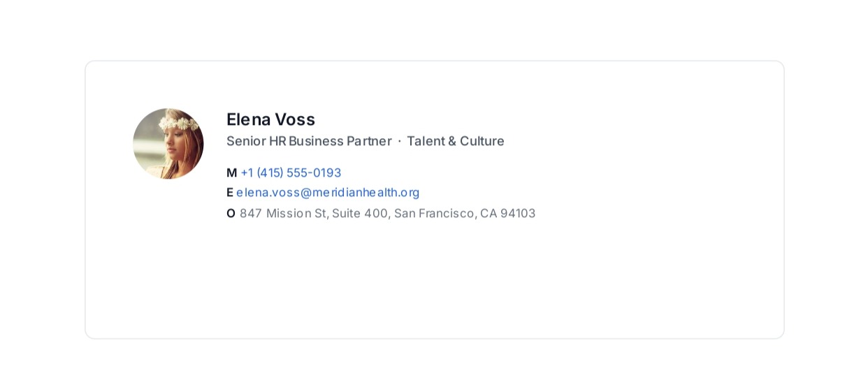Click the 'meridianhealth.org' domain in the email
Viewport: 868px width, 389px height.
point(366,192)
